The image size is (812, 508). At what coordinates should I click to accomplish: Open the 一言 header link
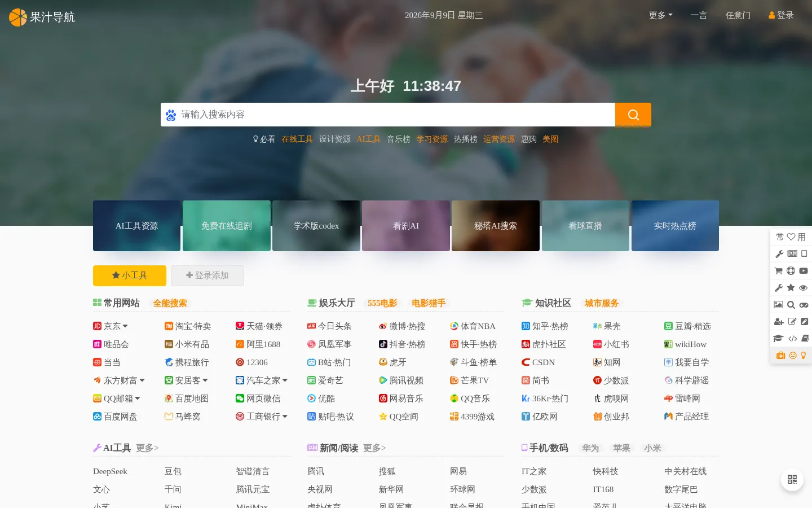click(699, 15)
